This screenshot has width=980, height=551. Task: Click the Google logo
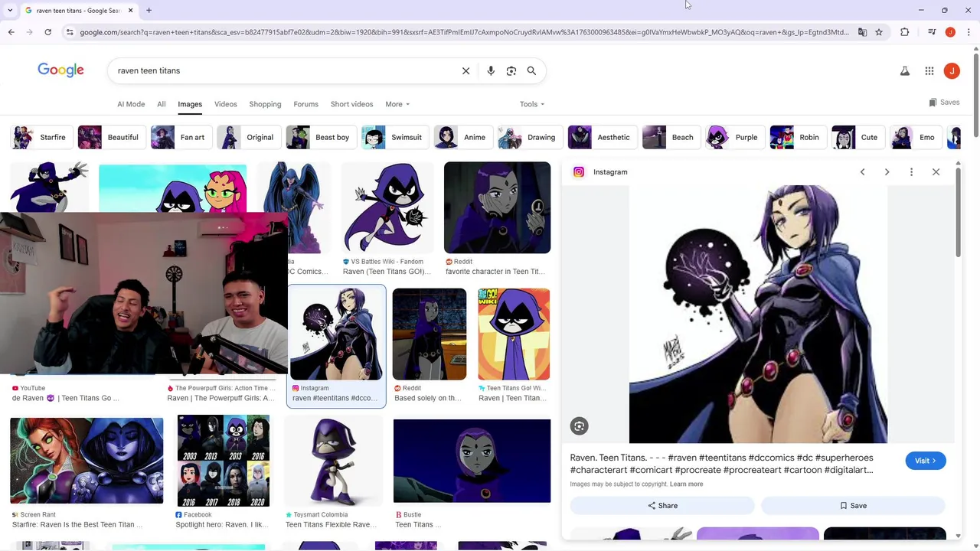click(60, 70)
